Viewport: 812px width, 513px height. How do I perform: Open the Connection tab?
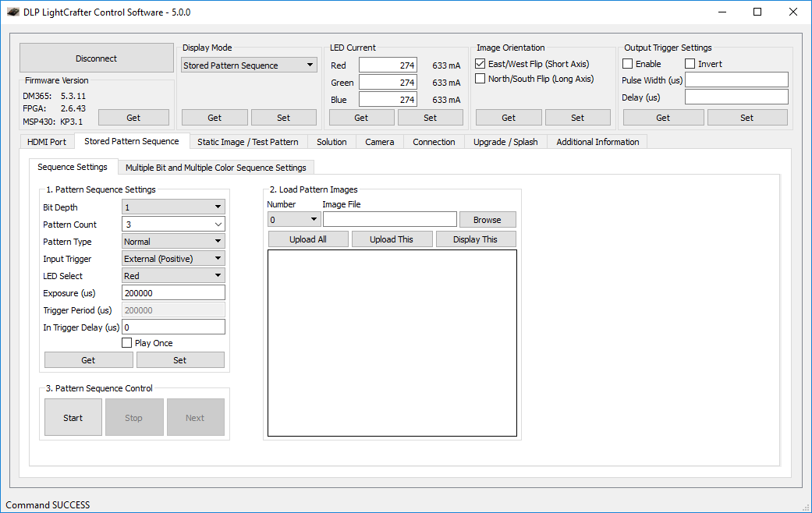coord(434,142)
